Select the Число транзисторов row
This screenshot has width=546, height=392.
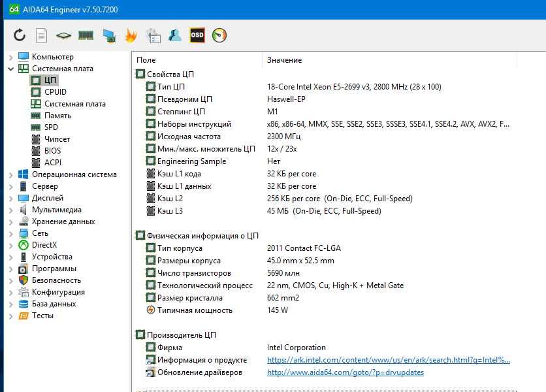[x=326, y=273]
